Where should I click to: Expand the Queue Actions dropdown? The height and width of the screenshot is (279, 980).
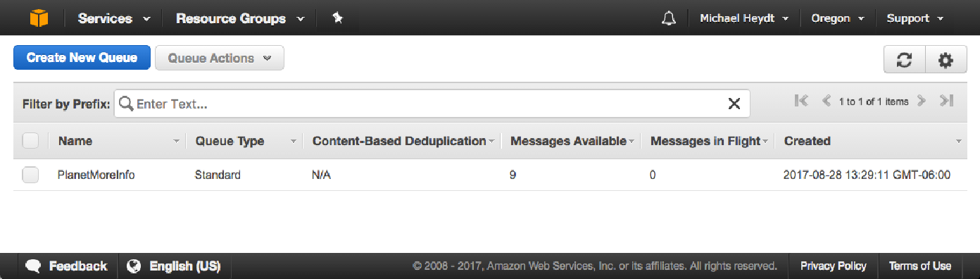pyautogui.click(x=220, y=58)
